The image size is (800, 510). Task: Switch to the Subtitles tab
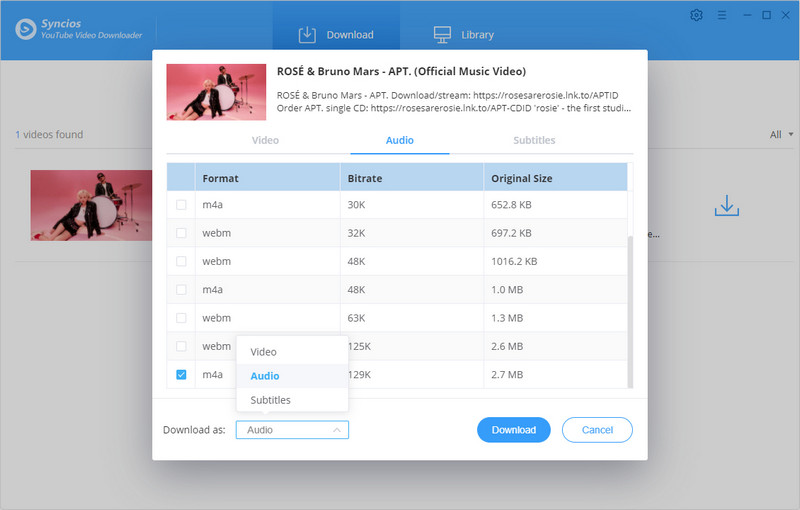534,140
